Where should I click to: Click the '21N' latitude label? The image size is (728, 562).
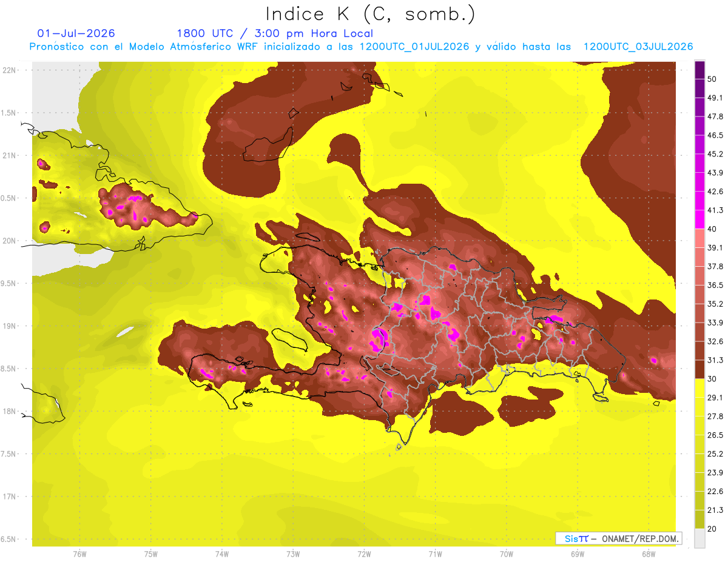coord(10,155)
